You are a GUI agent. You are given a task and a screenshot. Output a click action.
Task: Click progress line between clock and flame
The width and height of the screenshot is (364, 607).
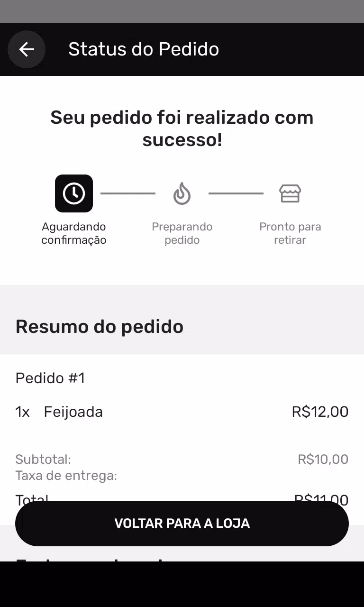[x=128, y=193]
